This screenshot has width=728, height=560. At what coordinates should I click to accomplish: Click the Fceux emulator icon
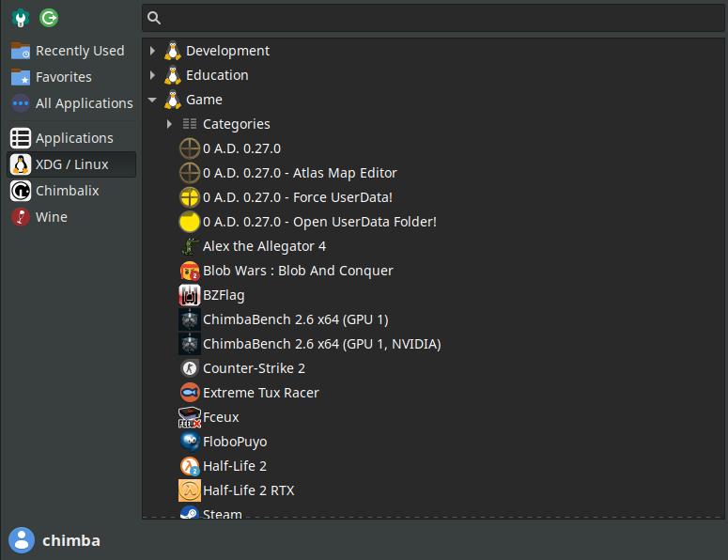point(190,417)
